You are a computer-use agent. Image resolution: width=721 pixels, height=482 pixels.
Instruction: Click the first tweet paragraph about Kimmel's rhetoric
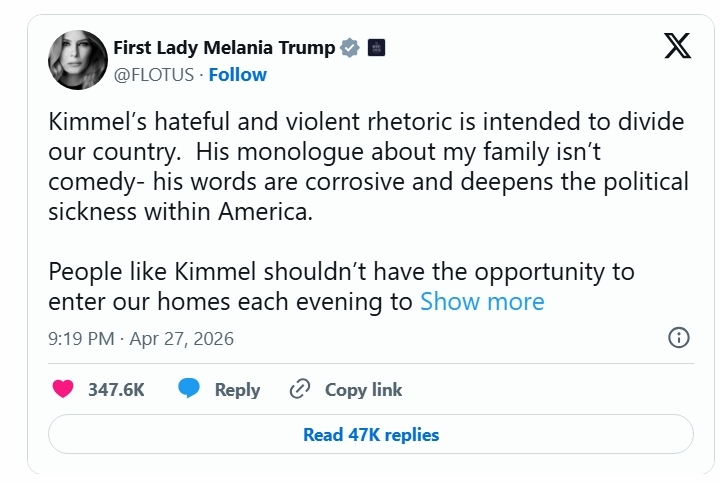coord(368,167)
